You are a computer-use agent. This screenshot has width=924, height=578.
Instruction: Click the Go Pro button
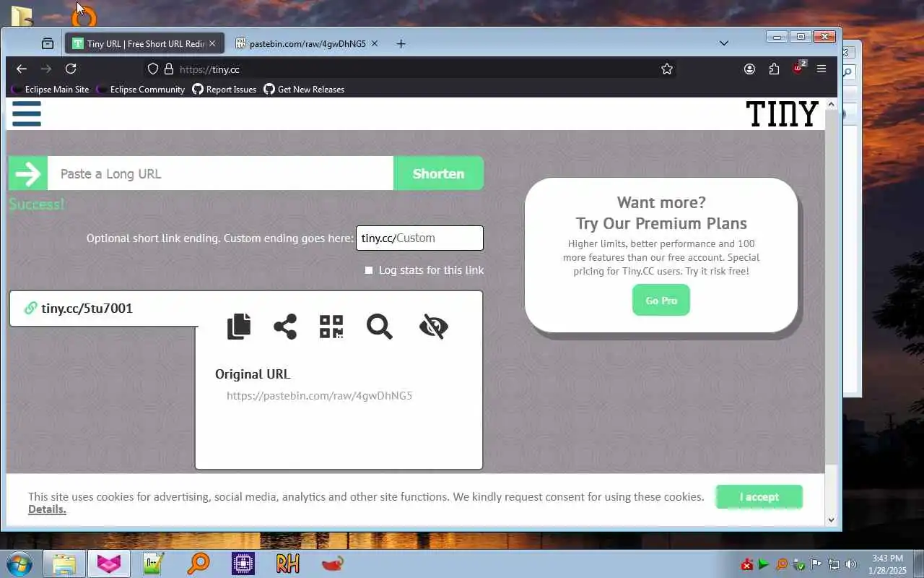pos(661,300)
